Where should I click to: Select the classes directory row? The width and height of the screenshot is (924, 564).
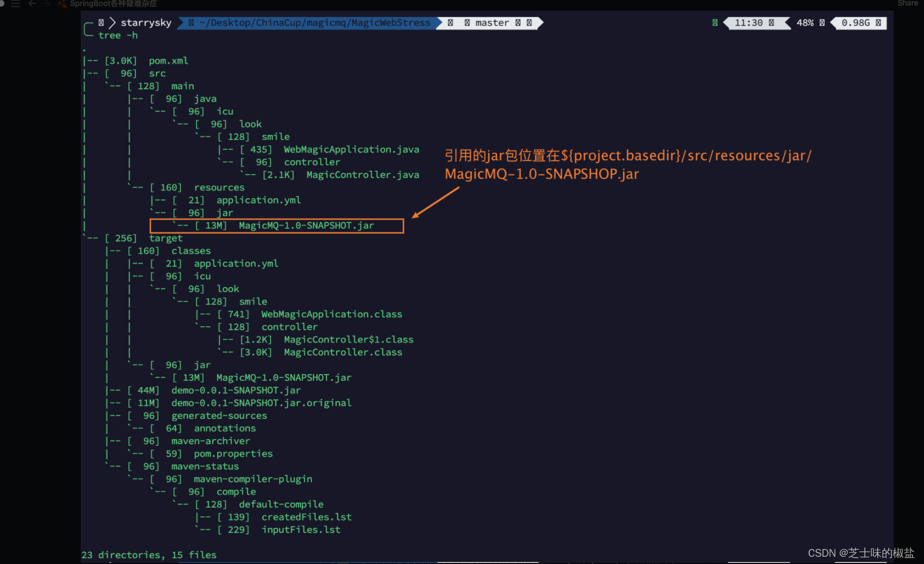(x=158, y=251)
